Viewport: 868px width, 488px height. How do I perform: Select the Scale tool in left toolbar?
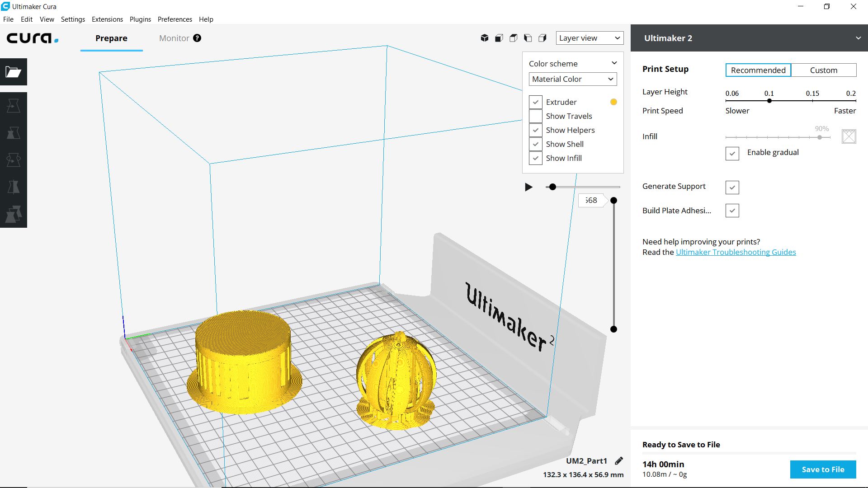click(x=14, y=133)
